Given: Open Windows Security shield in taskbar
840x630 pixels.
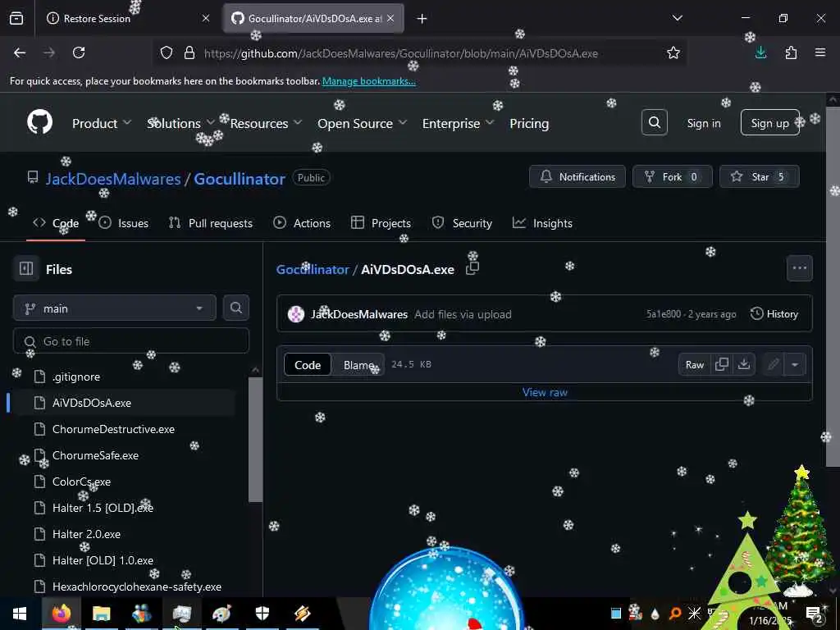Looking at the screenshot, I should pos(262,614).
